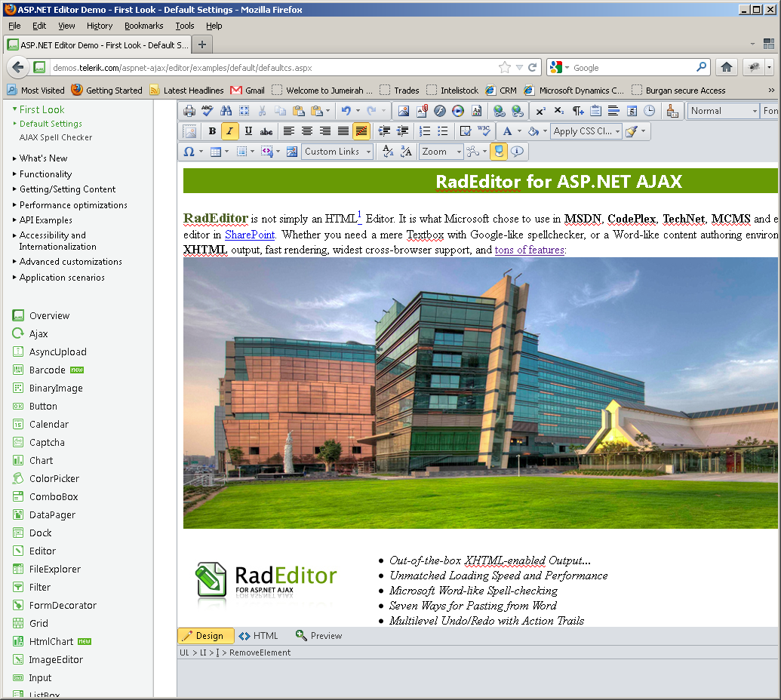This screenshot has width=781, height=700.
Task: Click the XHTML W3C validator icon
Action: (x=484, y=131)
